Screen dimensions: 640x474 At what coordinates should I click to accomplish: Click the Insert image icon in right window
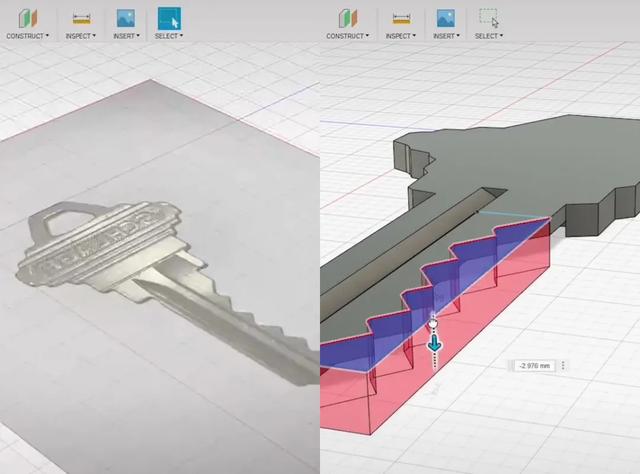pyautogui.click(x=446, y=18)
